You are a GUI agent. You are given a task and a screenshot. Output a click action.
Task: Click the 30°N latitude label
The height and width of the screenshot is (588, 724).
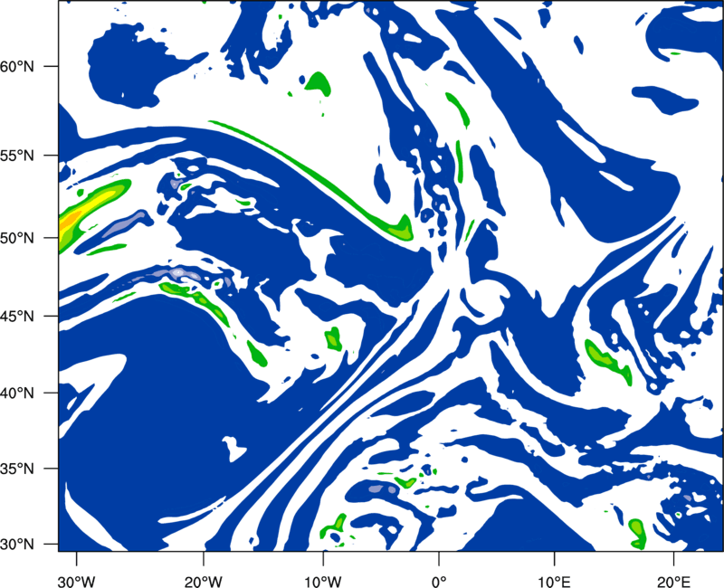coord(17,545)
